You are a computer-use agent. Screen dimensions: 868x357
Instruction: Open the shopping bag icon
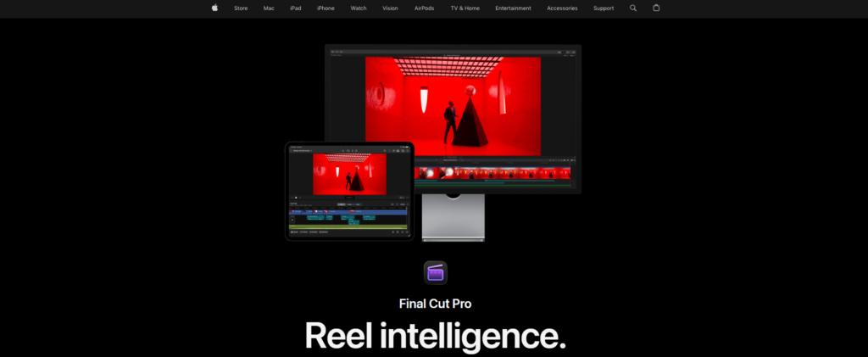[x=656, y=8]
